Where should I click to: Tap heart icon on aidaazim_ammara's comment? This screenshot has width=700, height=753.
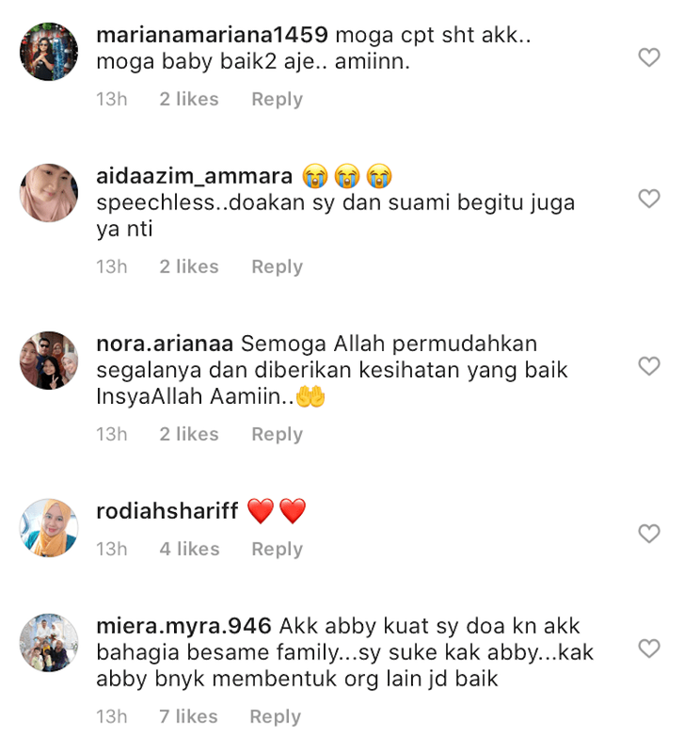click(648, 199)
